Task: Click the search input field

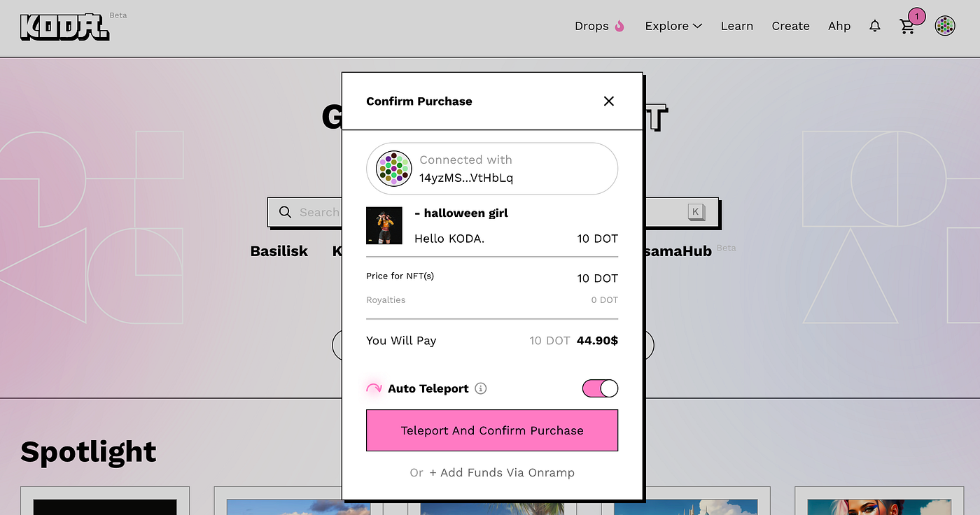Action: 318,212
